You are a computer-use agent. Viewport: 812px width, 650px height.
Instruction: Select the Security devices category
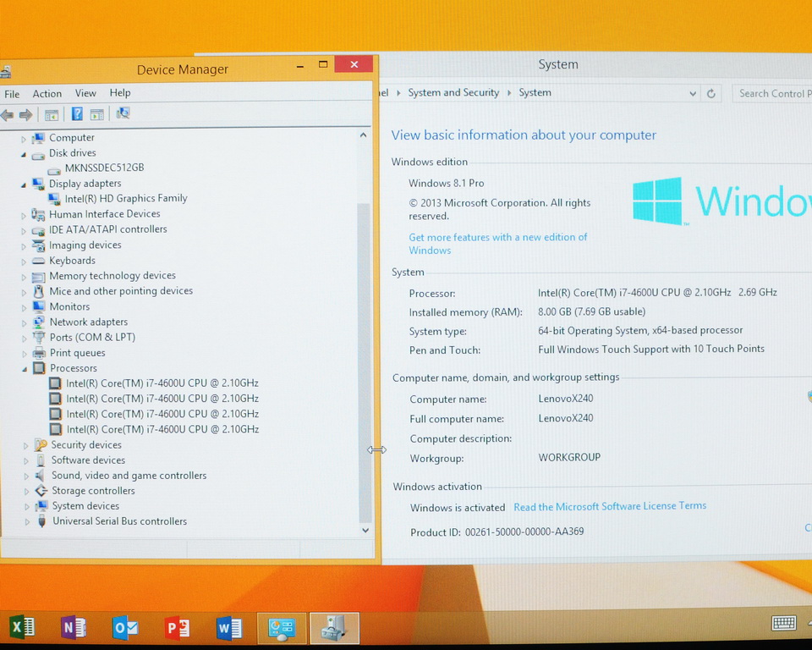pos(86,444)
